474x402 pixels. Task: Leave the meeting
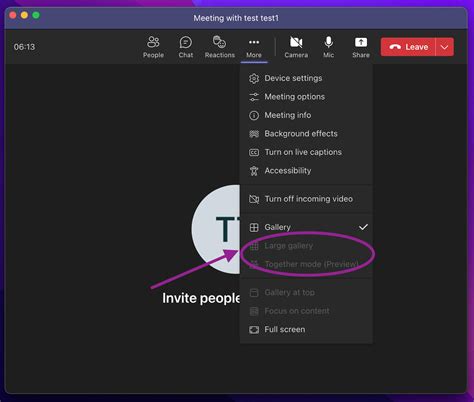coord(408,47)
